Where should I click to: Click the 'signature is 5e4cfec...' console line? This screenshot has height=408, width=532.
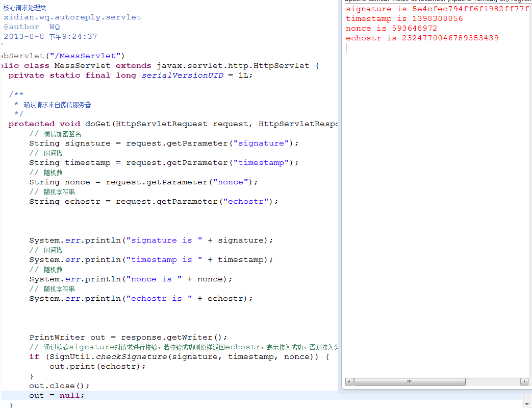pos(437,9)
